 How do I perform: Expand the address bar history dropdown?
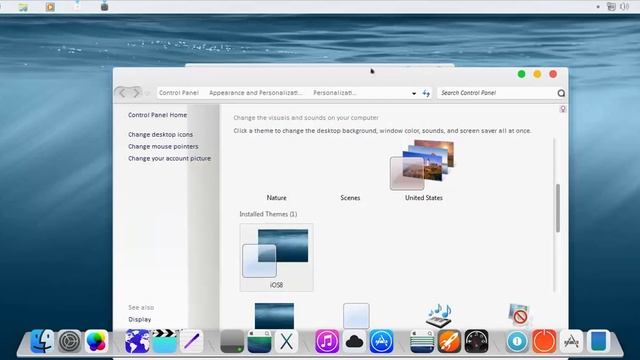tap(414, 93)
